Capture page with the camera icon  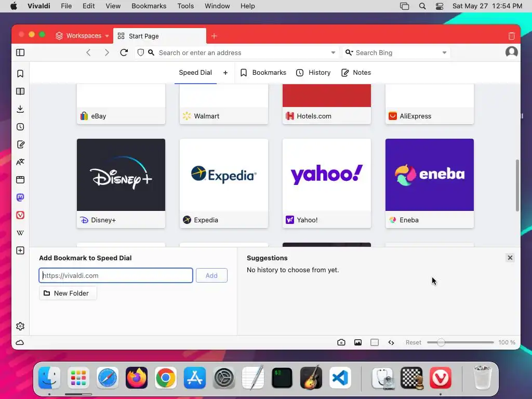[341, 343]
